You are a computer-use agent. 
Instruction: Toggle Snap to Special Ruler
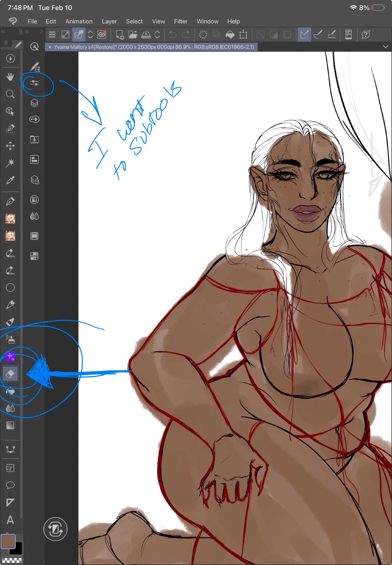click(318, 35)
